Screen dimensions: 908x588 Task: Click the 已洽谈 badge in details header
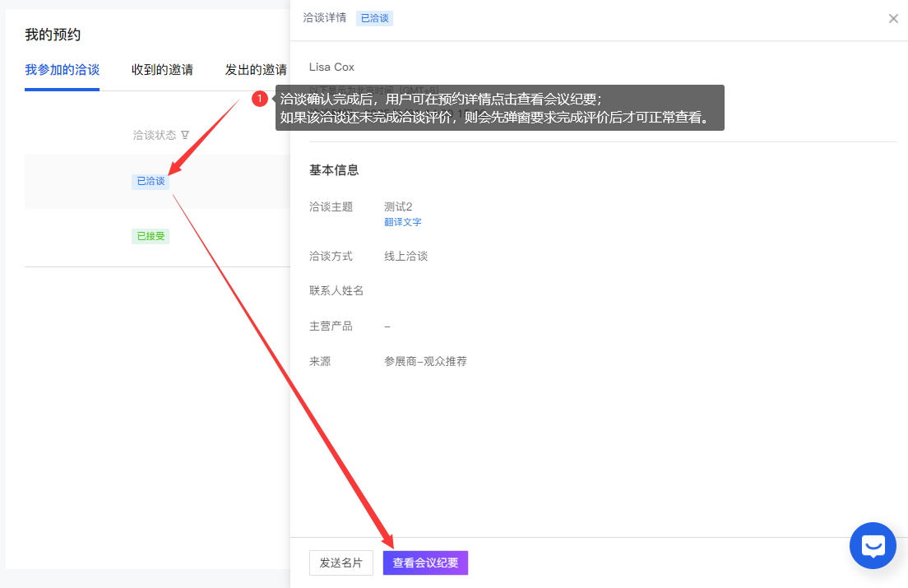point(374,18)
